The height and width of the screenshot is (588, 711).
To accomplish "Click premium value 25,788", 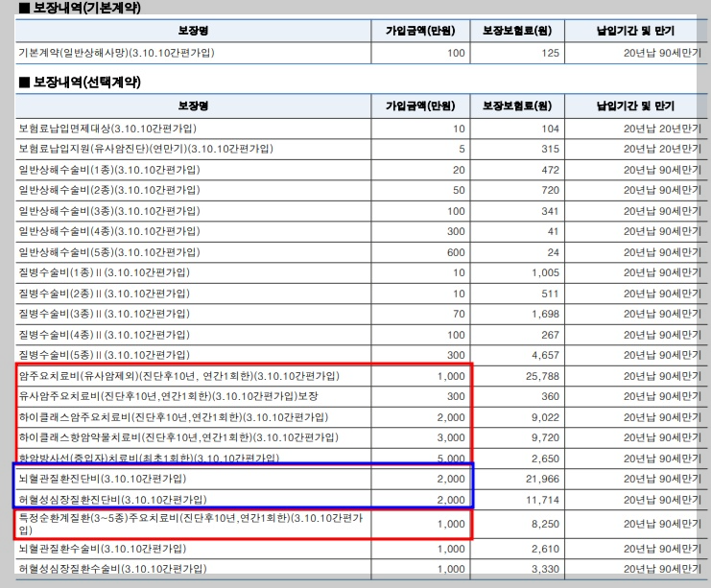I will [542, 376].
